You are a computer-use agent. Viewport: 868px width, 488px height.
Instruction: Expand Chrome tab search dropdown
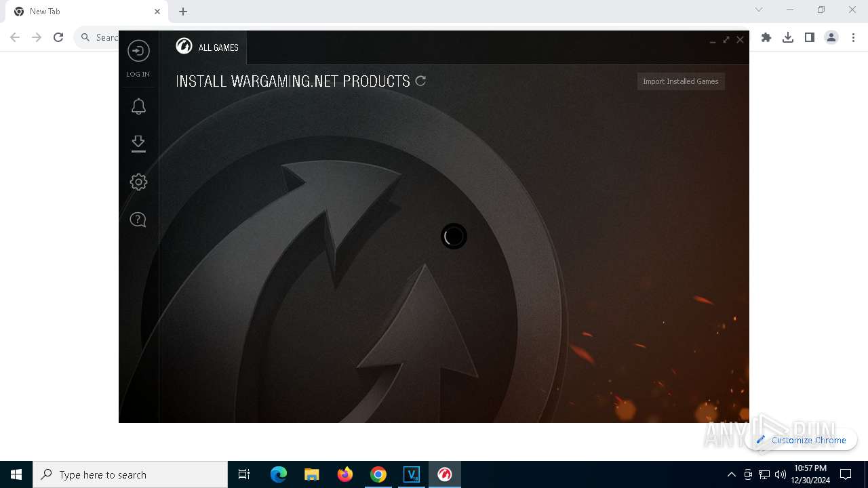[x=759, y=9]
